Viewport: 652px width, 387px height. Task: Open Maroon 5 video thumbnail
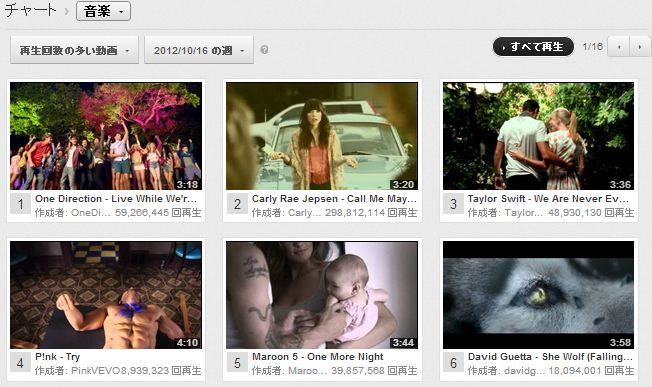point(322,295)
